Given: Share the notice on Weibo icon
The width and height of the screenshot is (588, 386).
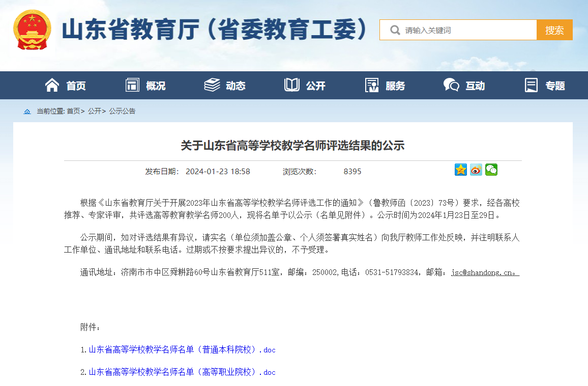Looking at the screenshot, I should (476, 170).
